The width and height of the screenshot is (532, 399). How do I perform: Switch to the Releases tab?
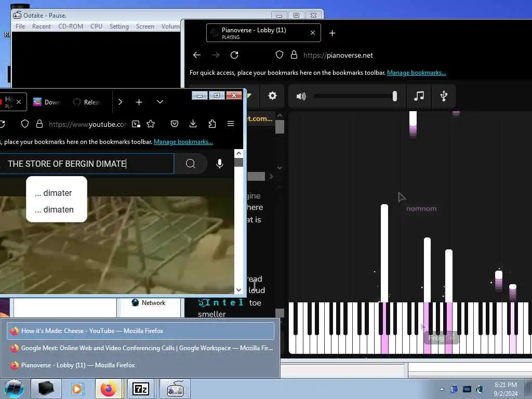tap(87, 102)
